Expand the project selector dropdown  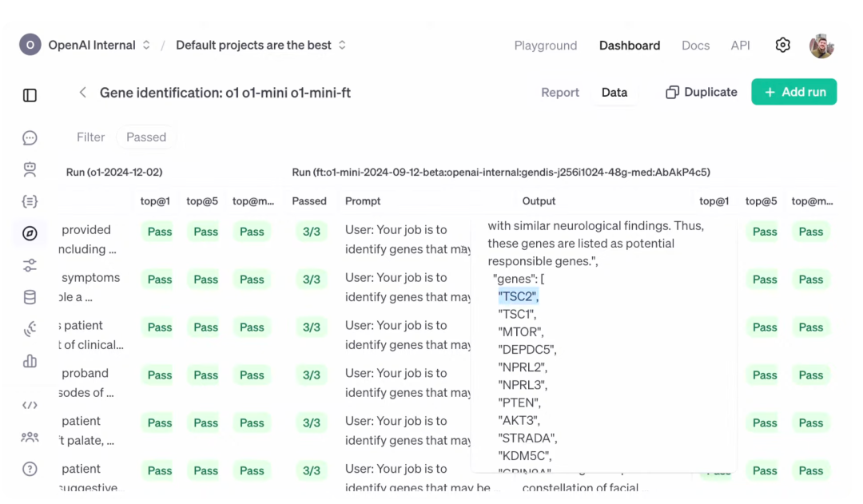coord(261,46)
